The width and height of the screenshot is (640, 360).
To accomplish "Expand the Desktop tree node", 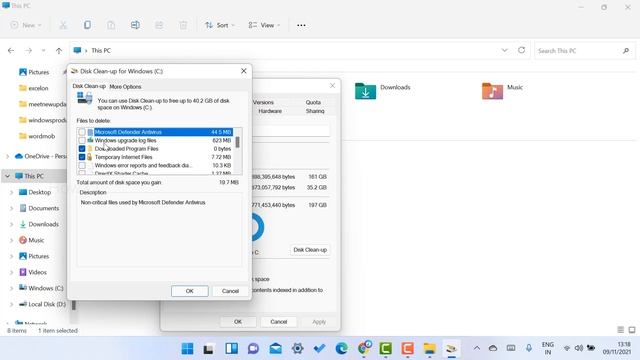I will [x=11, y=192].
